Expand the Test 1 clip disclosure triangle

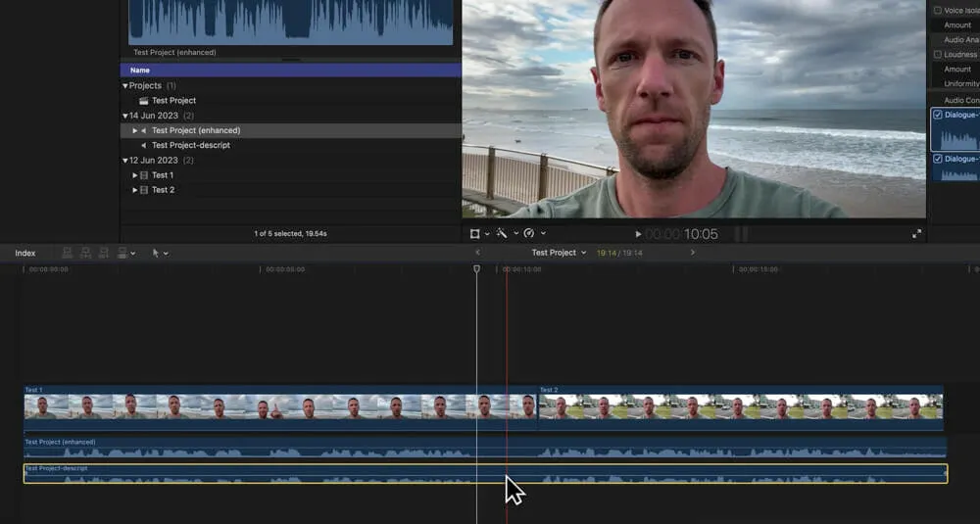(135, 175)
